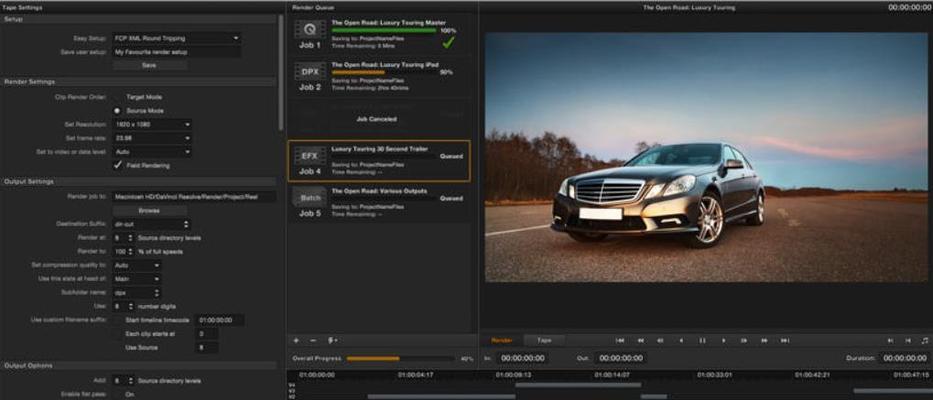Step one frame forward
This screenshot has height=400, width=933.
(744, 340)
